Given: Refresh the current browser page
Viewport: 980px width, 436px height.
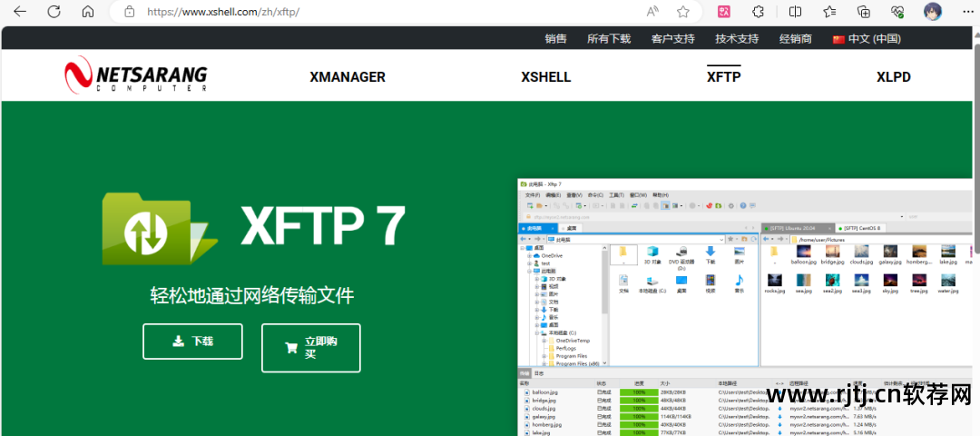Looking at the screenshot, I should point(54,11).
